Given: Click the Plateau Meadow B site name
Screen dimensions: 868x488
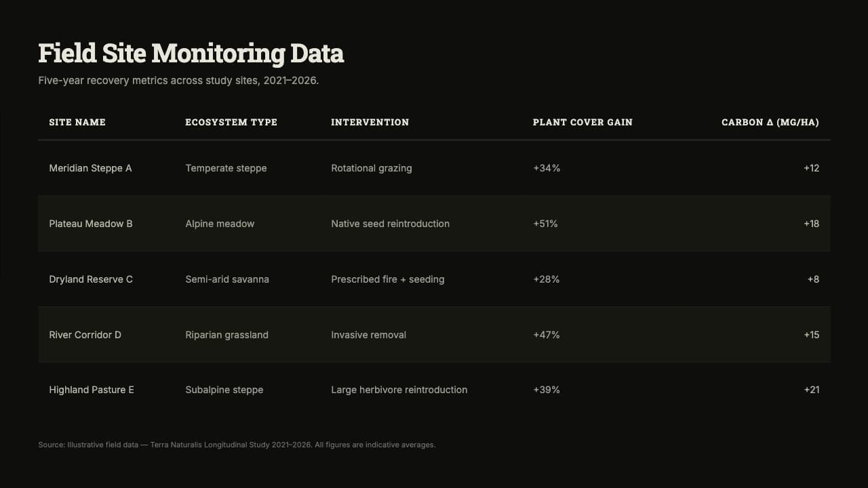Looking at the screenshot, I should 91,224.
